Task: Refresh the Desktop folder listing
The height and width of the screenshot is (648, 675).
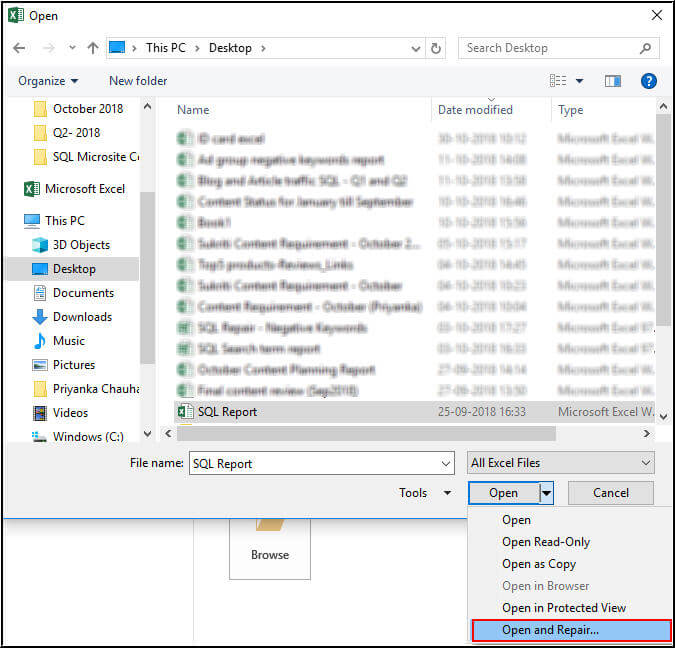Action: tap(436, 48)
